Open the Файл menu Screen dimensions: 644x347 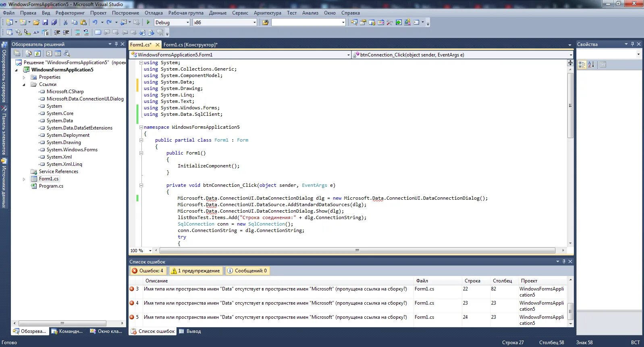pos(8,13)
